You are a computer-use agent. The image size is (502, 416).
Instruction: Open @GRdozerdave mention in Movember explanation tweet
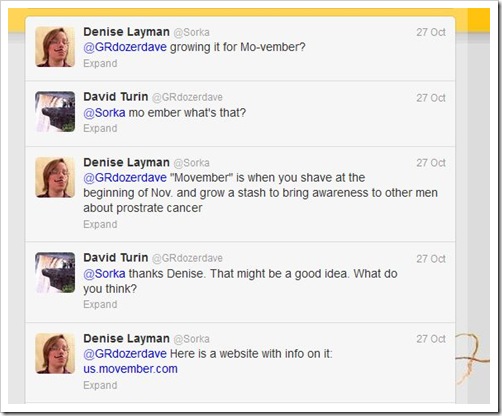tap(125, 178)
